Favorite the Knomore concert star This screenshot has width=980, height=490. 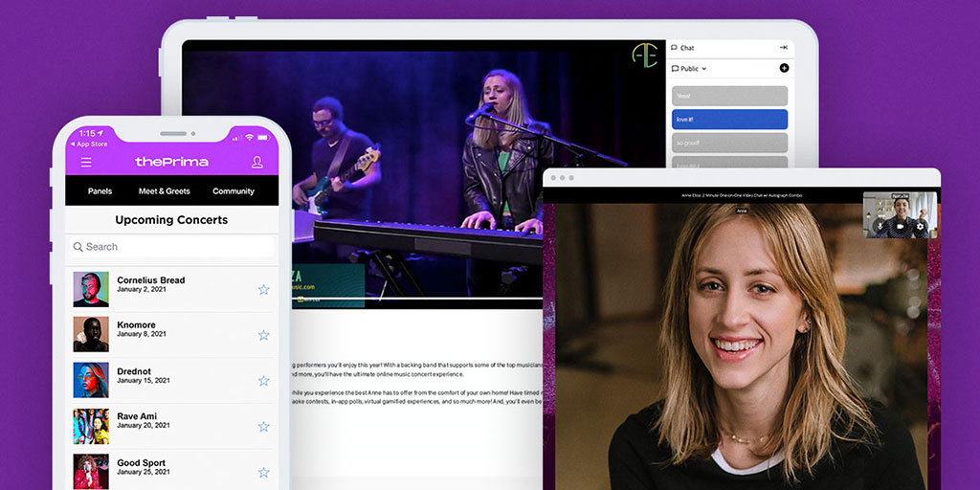[264, 335]
